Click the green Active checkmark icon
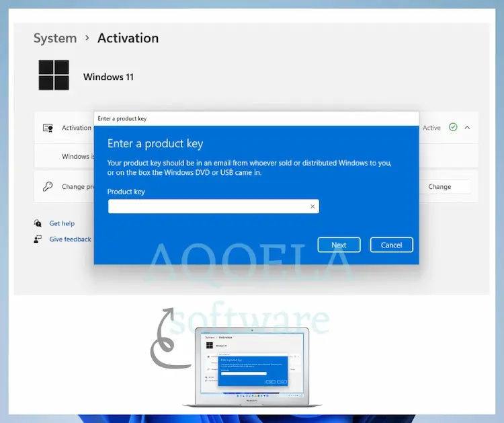The width and height of the screenshot is (504, 423). click(453, 127)
